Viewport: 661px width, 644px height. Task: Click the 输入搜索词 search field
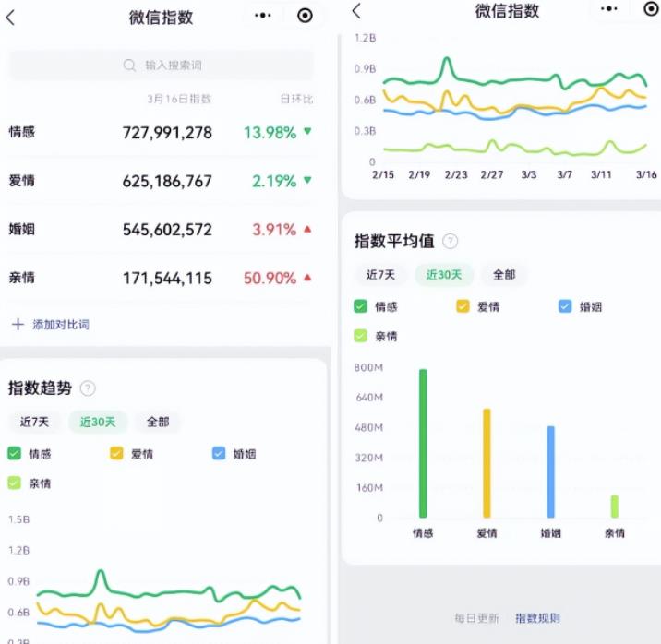173,66
